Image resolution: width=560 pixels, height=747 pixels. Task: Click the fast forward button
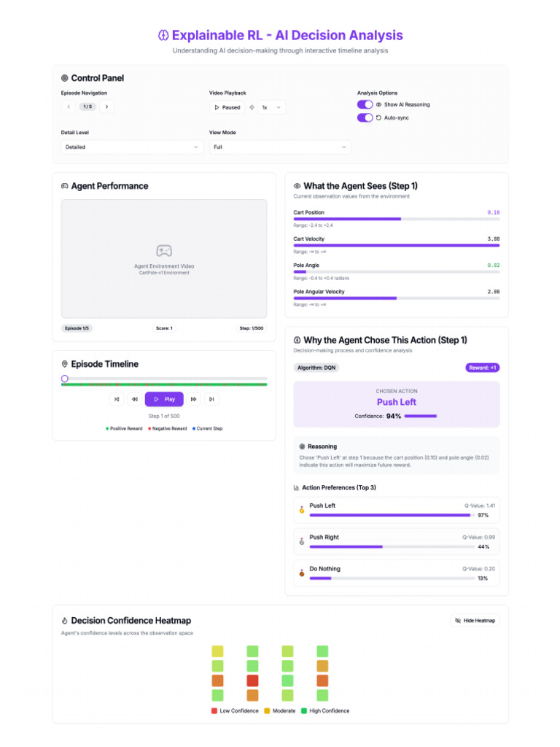(x=193, y=399)
